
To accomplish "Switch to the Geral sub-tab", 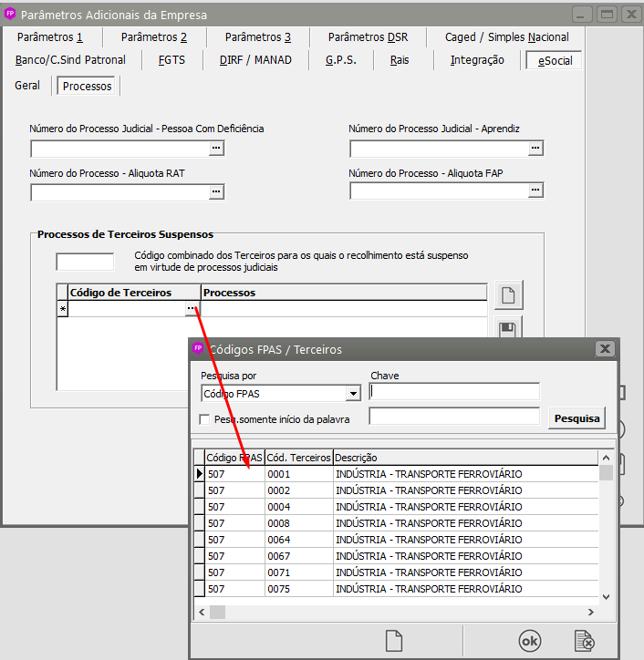I will [x=27, y=86].
